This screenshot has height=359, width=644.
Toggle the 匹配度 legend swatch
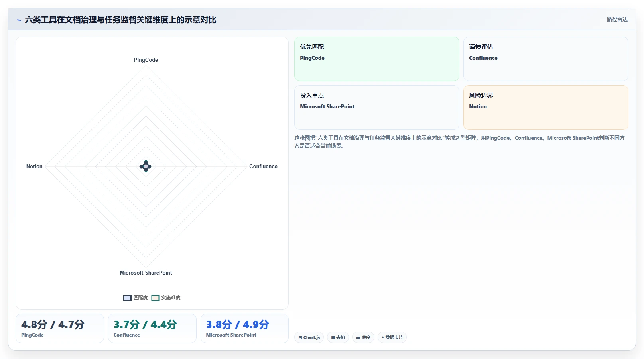point(127,298)
